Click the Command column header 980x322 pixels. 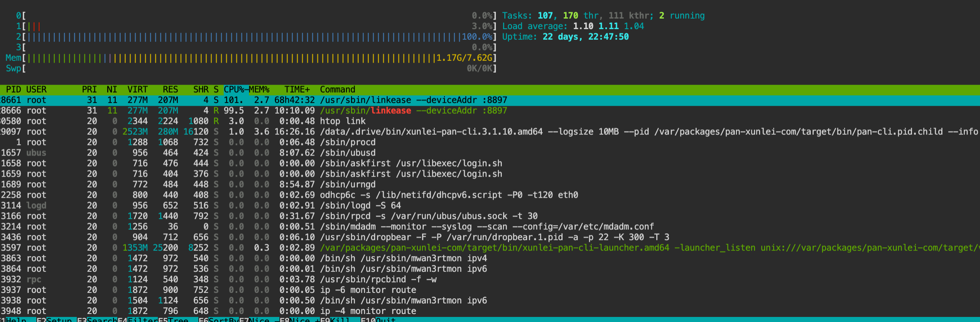coord(337,90)
